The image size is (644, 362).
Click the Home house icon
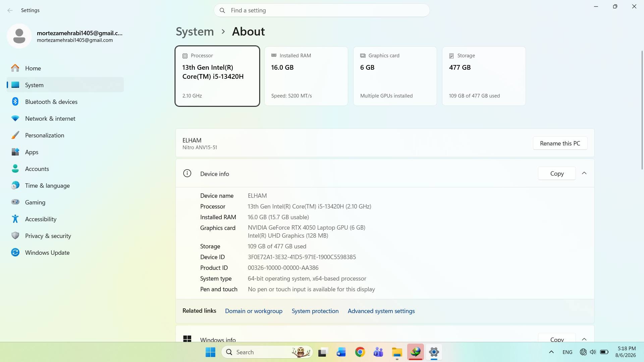15,68
